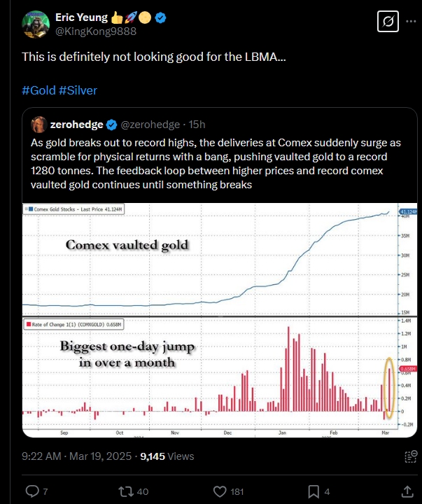Image resolution: width=422 pixels, height=504 pixels.
Task: Click the zerohedge verified badge
Action: 111,125
